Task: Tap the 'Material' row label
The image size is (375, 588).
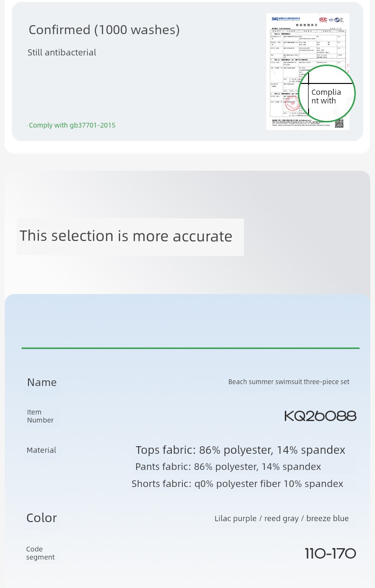Action: pos(41,450)
